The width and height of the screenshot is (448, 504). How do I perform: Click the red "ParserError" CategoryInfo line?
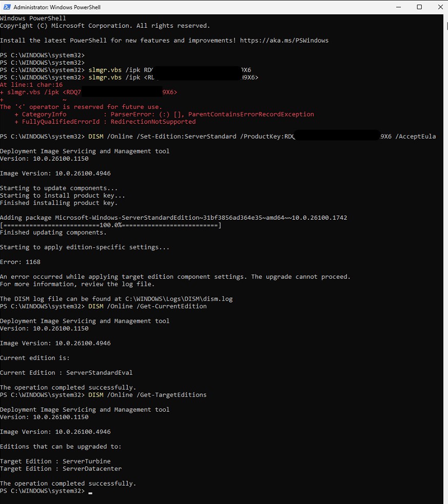[164, 114]
